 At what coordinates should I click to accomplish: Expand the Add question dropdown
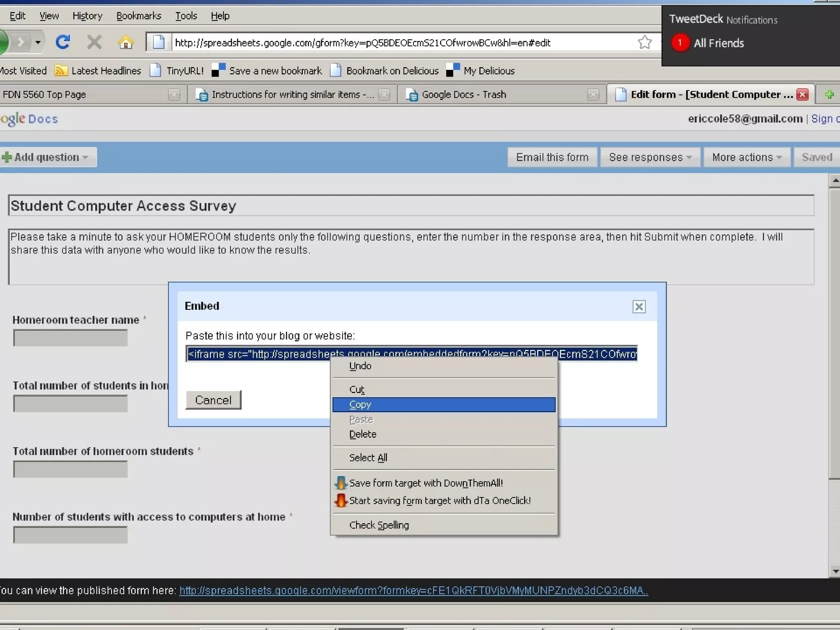[x=48, y=157]
